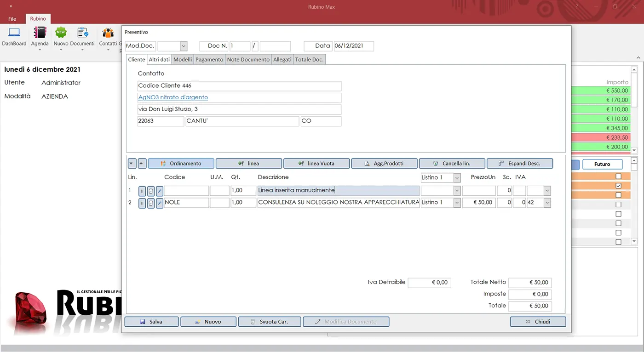Switch to the Cliente tab
The height and width of the screenshot is (352, 644).
click(x=137, y=59)
